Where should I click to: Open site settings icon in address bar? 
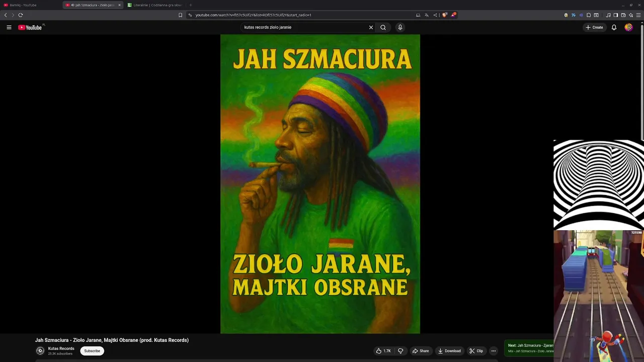tap(190, 15)
